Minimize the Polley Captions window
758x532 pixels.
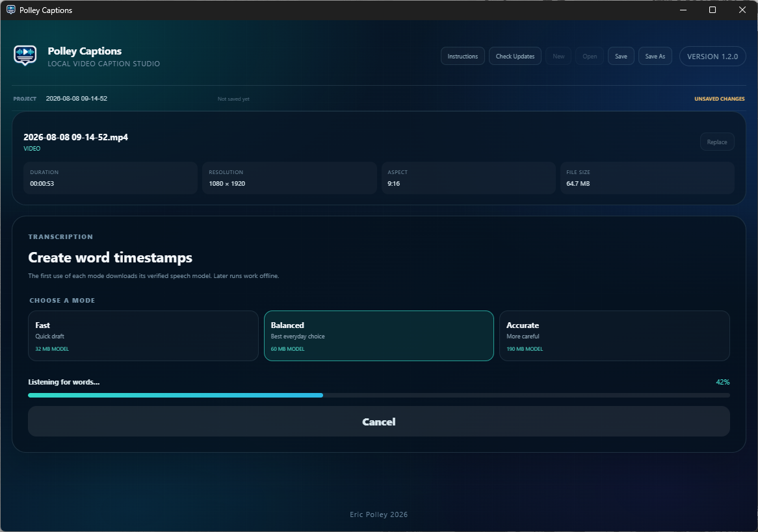(683, 10)
